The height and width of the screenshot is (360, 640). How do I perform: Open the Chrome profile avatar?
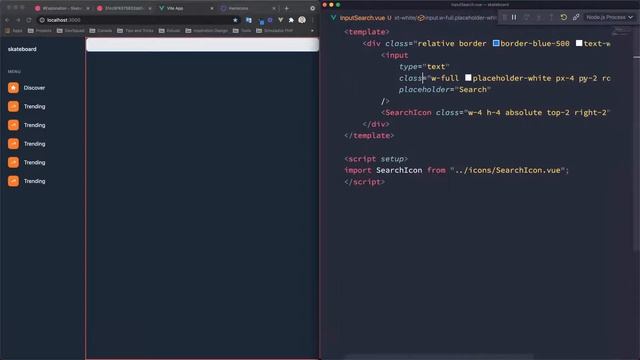coord(302,20)
